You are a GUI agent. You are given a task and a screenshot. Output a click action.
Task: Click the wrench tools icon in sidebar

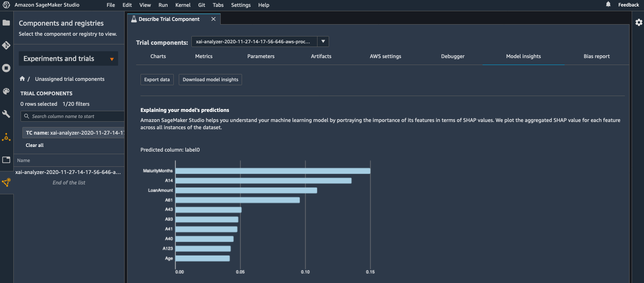(x=6, y=114)
